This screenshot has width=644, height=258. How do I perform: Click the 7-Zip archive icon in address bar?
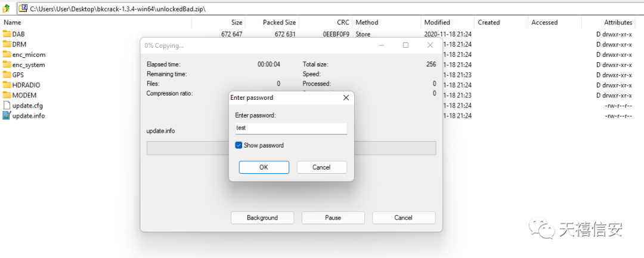click(x=24, y=8)
